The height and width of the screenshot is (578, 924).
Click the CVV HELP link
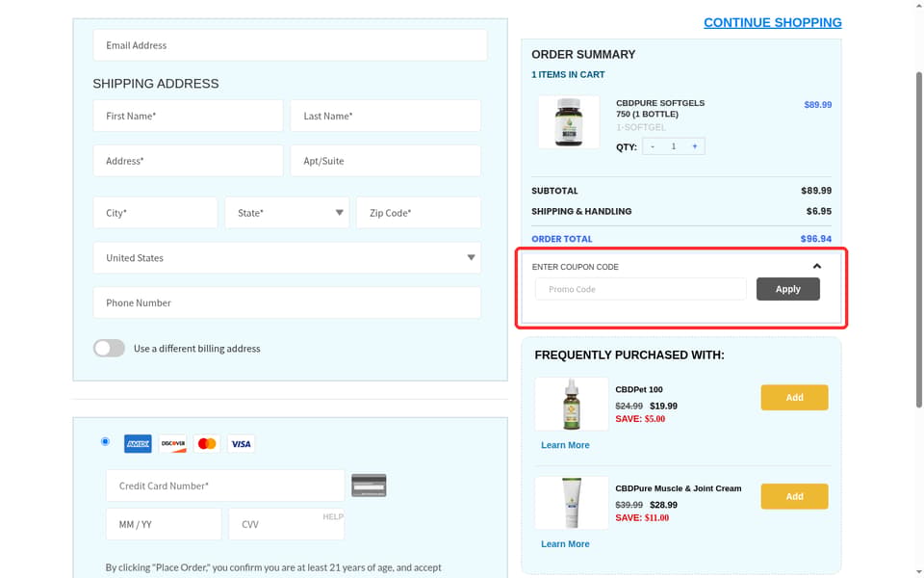(333, 516)
